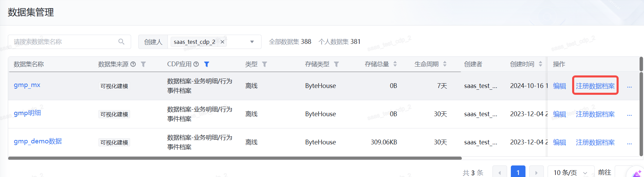Click the search magnifier icon
Image resolution: width=644 pixels, height=177 pixels.
pyautogui.click(x=121, y=42)
